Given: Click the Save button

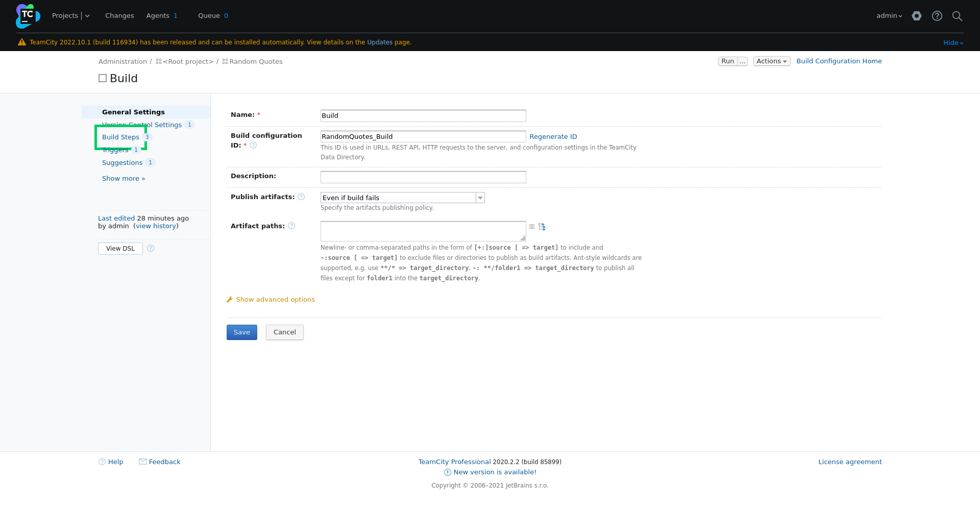Looking at the screenshot, I should coord(242,332).
